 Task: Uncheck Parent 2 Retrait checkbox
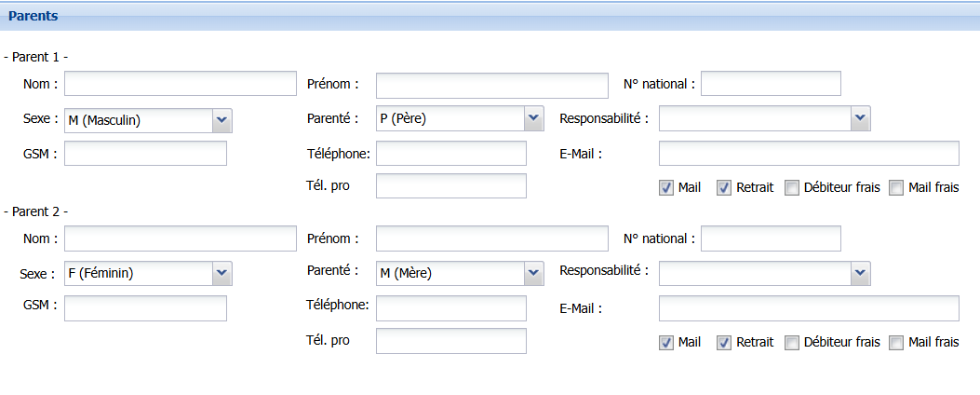(x=724, y=343)
